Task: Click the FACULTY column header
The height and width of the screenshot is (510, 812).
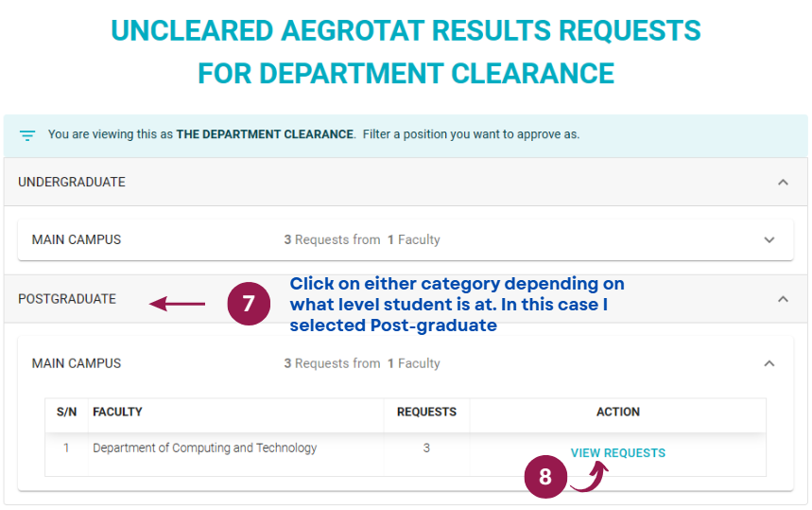Action: click(117, 412)
